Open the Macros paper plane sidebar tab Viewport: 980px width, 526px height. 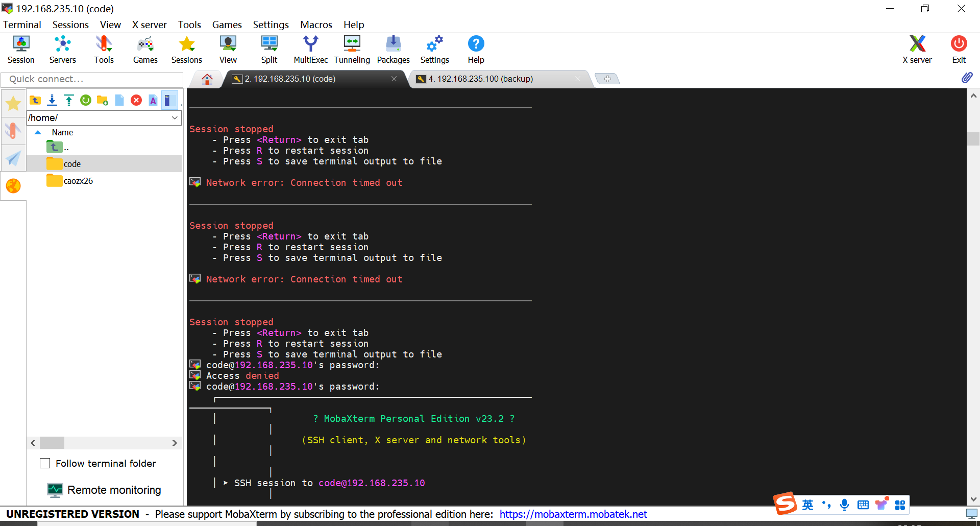tap(13, 158)
